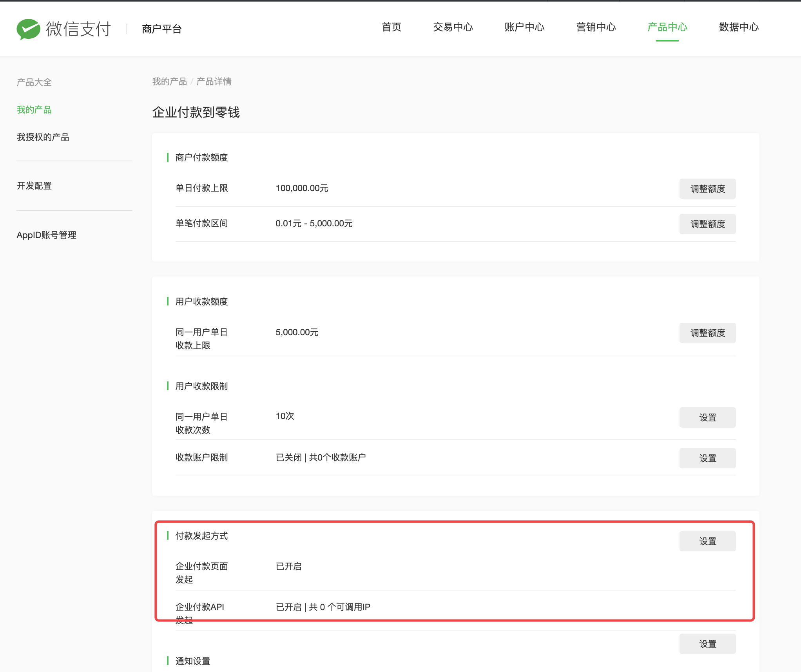Adjust 同一用户单日收款上限 limit
Image resolution: width=801 pixels, height=672 pixels.
pos(707,333)
